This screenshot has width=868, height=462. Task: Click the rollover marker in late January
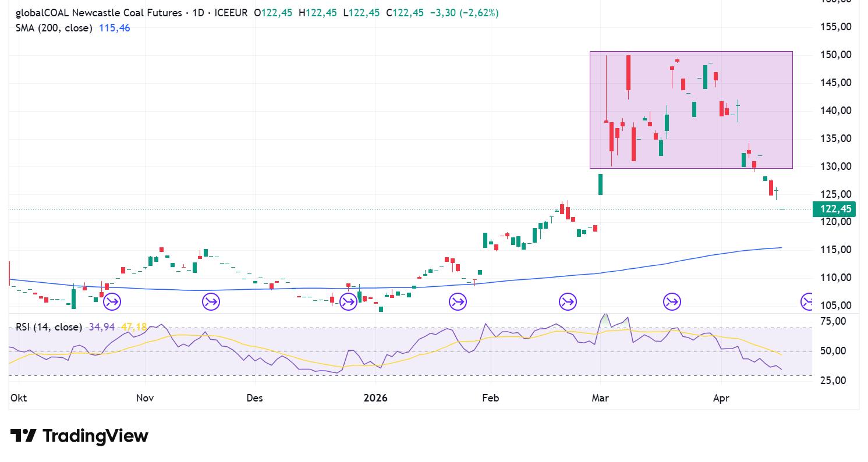[458, 301]
